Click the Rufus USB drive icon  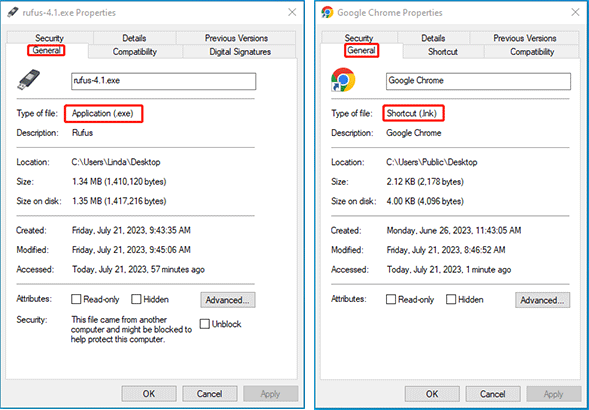[29, 80]
